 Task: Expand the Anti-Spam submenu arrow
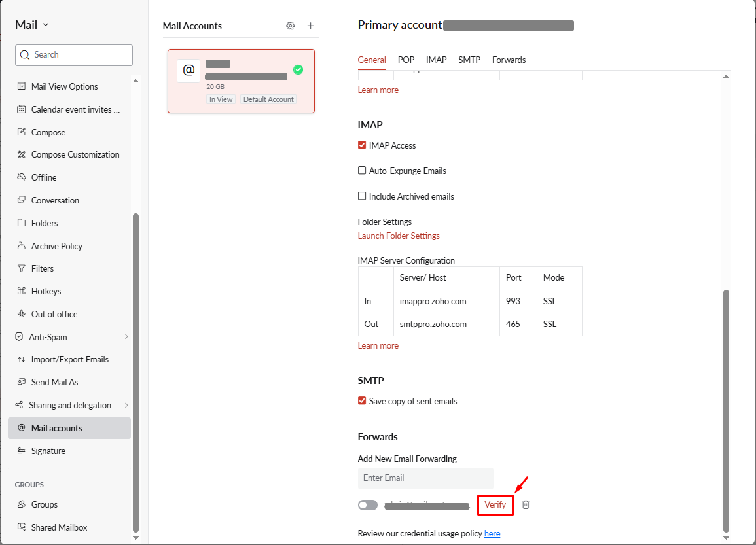pos(126,337)
